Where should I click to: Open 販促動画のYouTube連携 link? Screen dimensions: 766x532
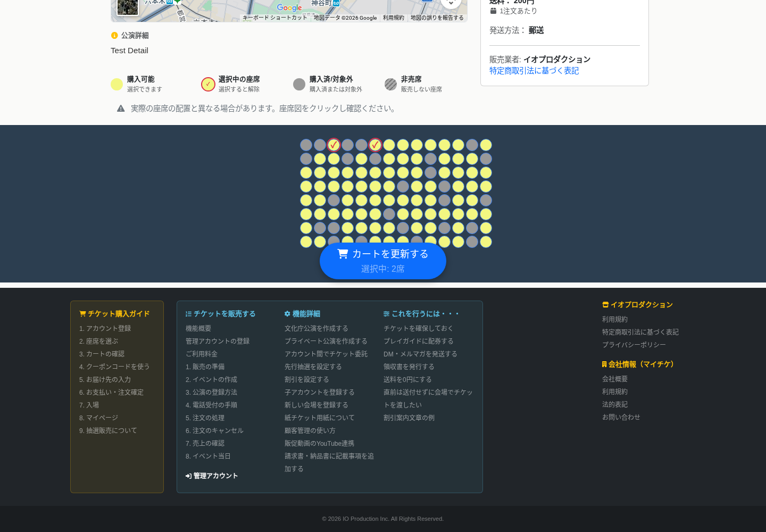coord(319,444)
